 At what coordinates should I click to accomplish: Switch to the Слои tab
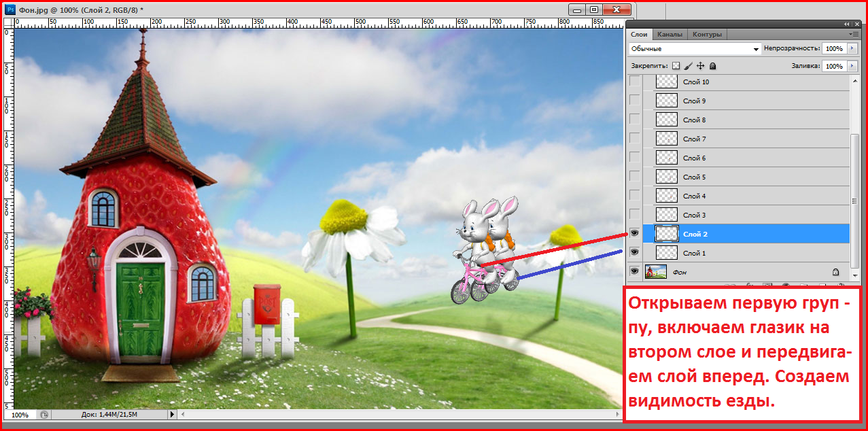[x=639, y=34]
